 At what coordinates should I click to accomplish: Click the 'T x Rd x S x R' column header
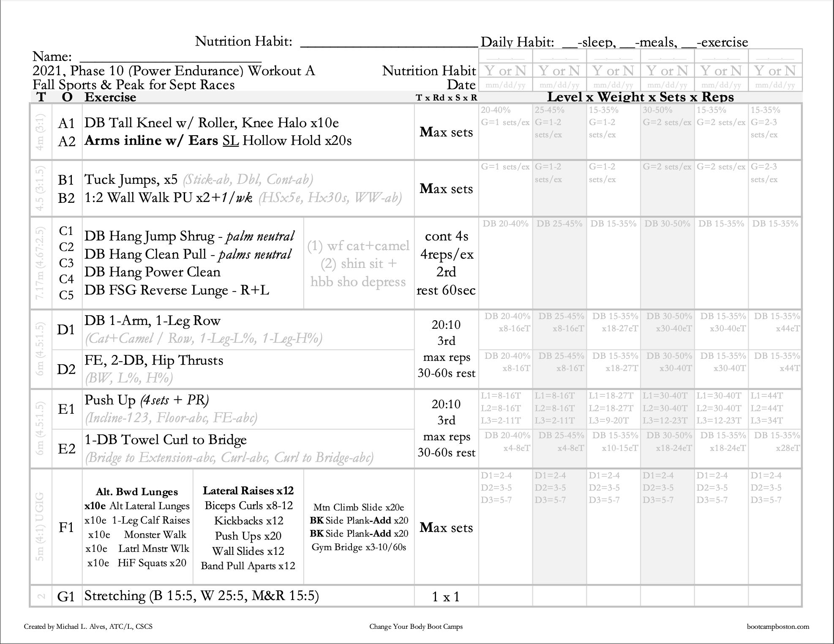pos(446,98)
